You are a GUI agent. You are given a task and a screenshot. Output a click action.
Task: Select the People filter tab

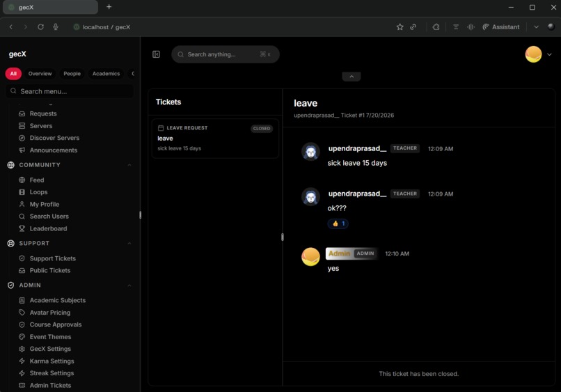tap(72, 73)
